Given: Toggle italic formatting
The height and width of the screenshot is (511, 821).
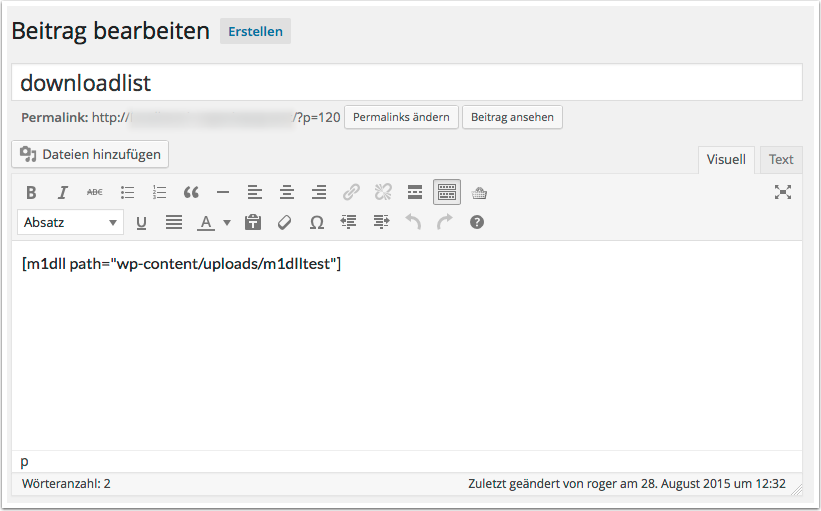Looking at the screenshot, I should pyautogui.click(x=63, y=193).
